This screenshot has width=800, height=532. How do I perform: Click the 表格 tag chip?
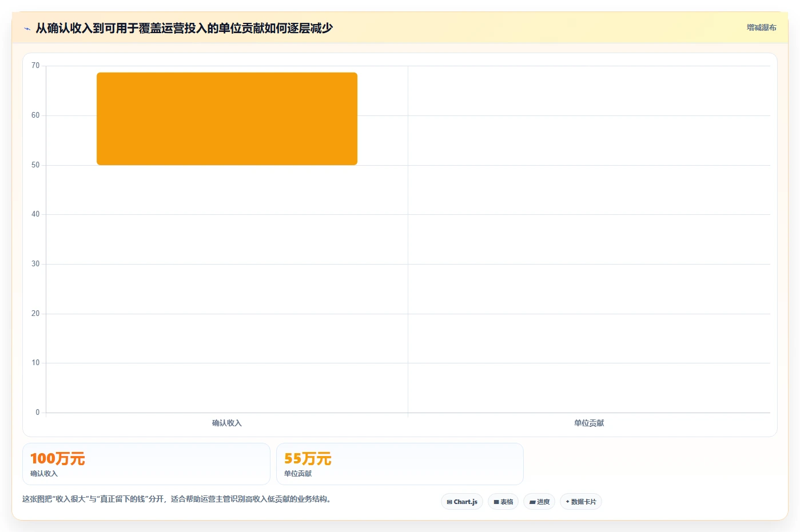click(x=503, y=502)
